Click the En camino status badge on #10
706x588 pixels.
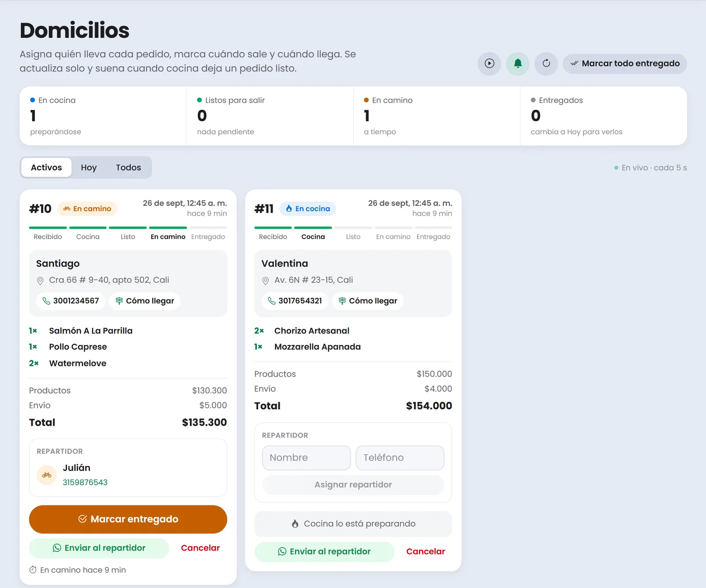pos(87,209)
